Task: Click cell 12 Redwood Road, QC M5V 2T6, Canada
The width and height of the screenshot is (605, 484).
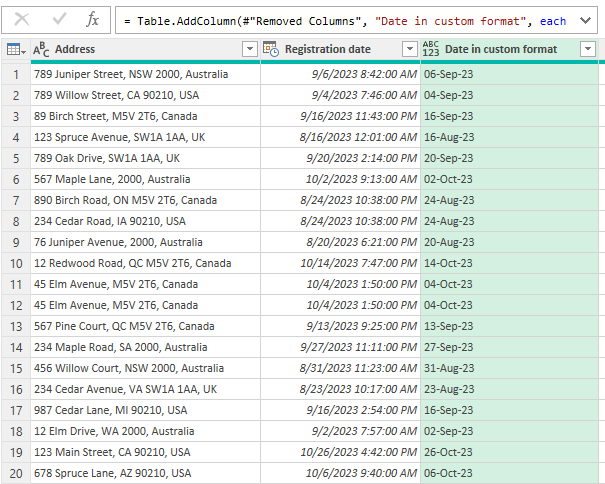Action: coord(145,263)
